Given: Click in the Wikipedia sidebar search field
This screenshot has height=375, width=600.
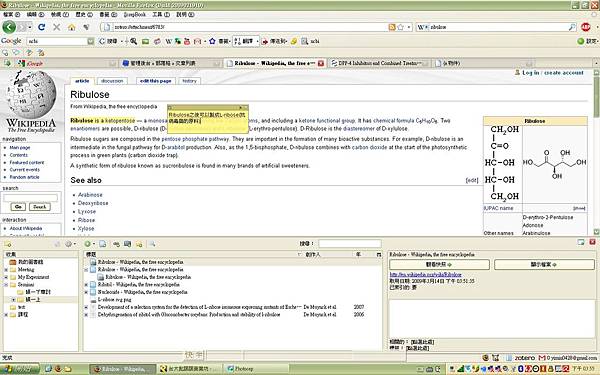Looking at the screenshot, I should coord(31,198).
